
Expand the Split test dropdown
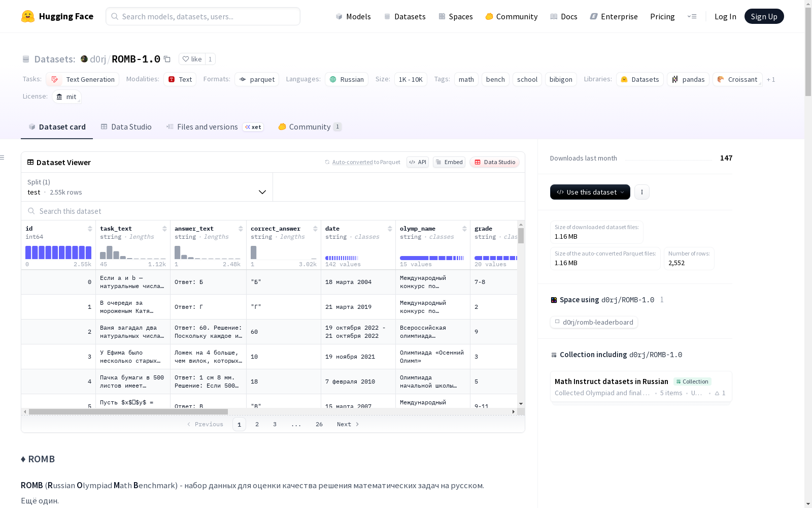pyautogui.click(x=147, y=187)
